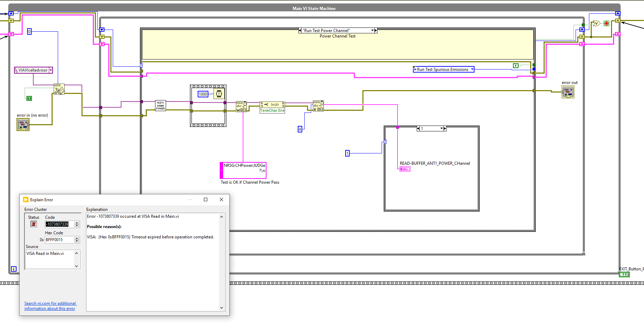Click the error Status indicator
This screenshot has width=644, height=323.
(34, 224)
